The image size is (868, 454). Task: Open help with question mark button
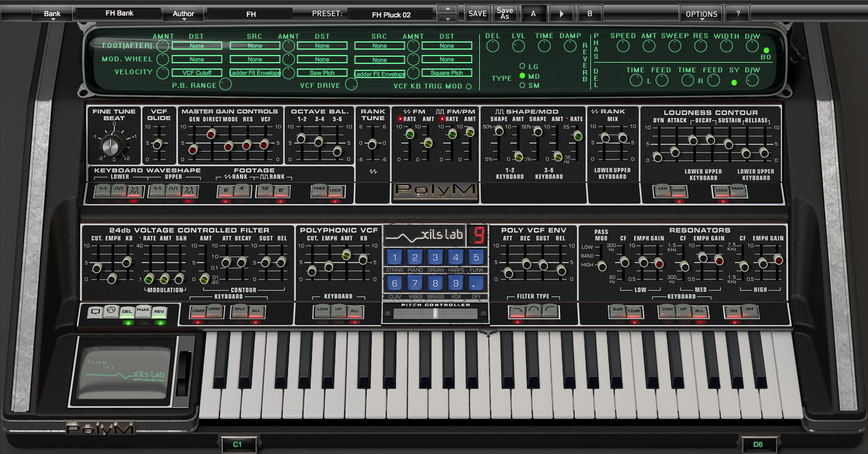[738, 14]
